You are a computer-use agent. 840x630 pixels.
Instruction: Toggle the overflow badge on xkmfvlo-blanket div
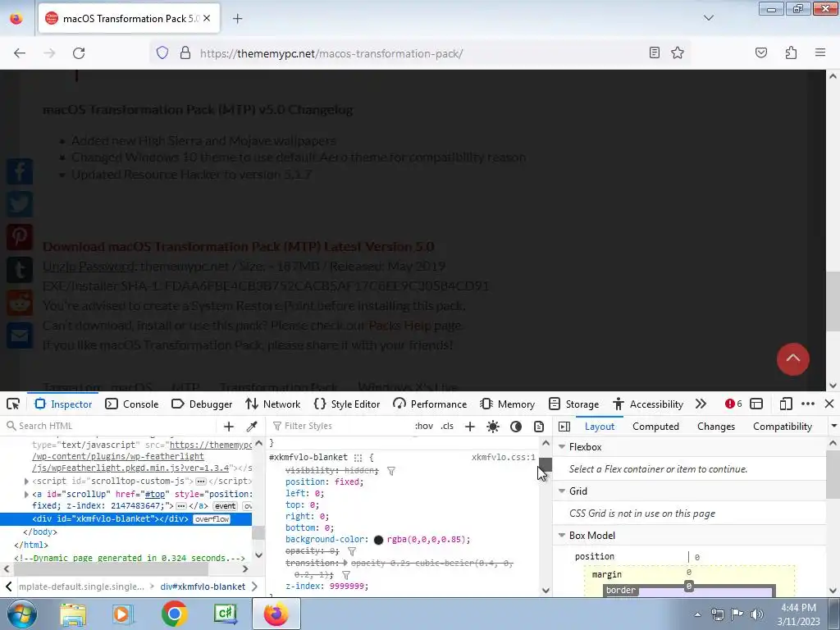212,519
